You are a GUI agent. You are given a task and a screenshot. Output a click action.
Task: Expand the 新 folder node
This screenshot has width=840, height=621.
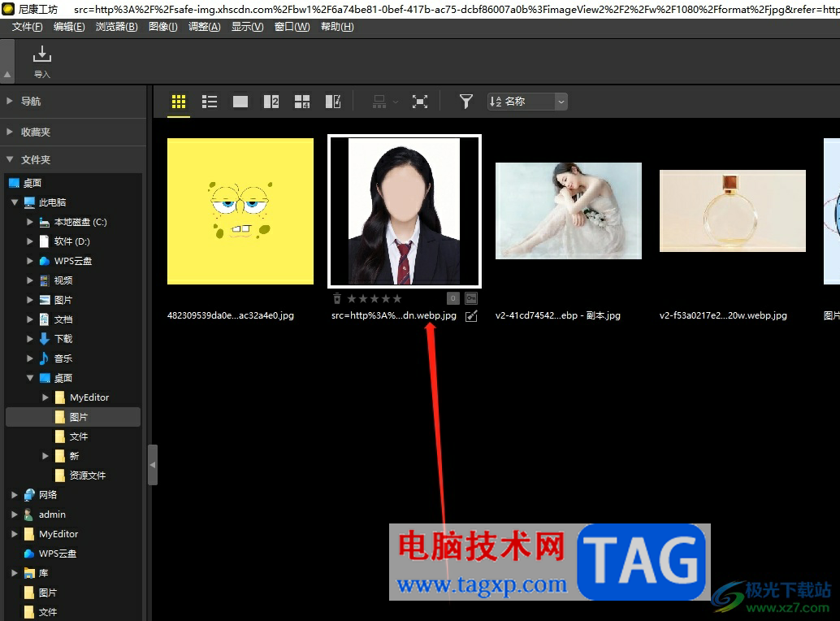45,456
